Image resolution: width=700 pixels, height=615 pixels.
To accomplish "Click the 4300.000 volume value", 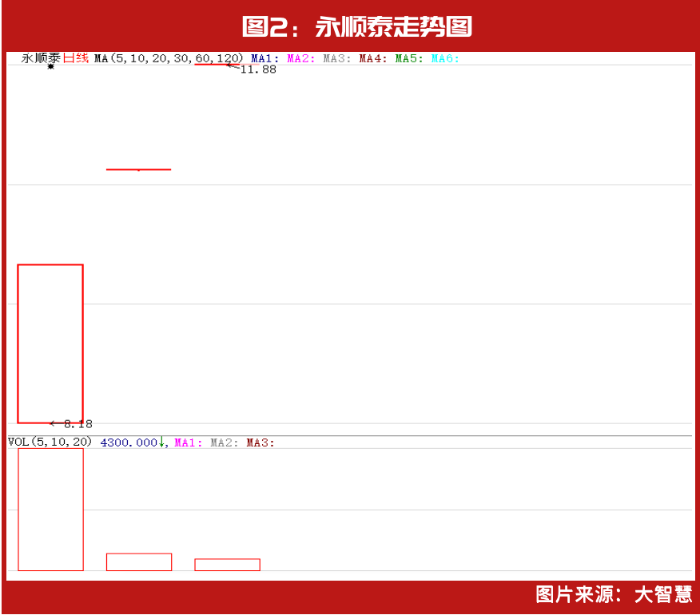I will click(128, 442).
